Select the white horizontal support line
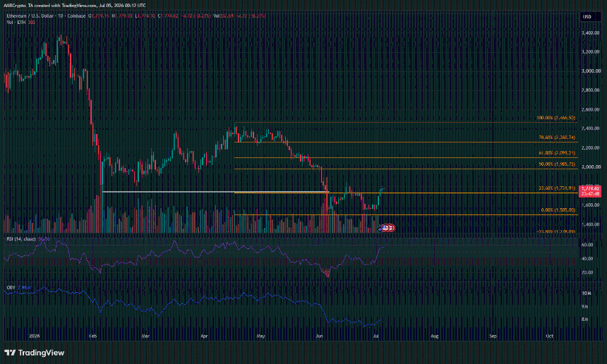The image size is (607, 364). pyautogui.click(x=215, y=192)
